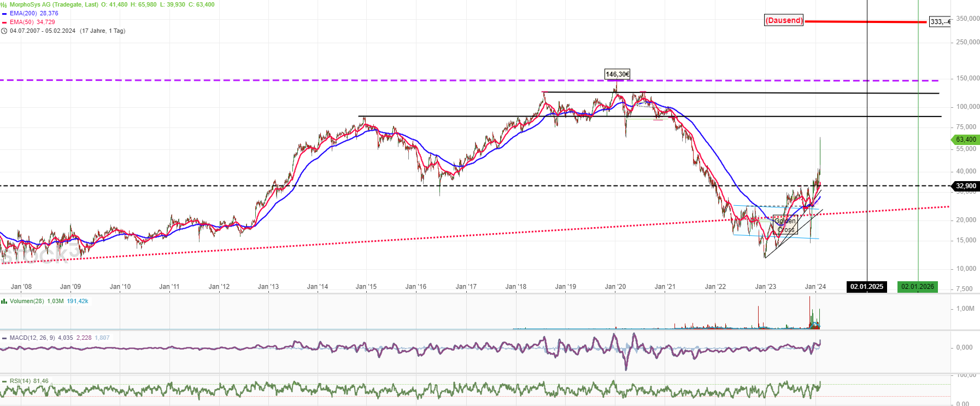Select the 333,--€ price target label
The width and height of the screenshot is (980, 406).
coord(940,22)
